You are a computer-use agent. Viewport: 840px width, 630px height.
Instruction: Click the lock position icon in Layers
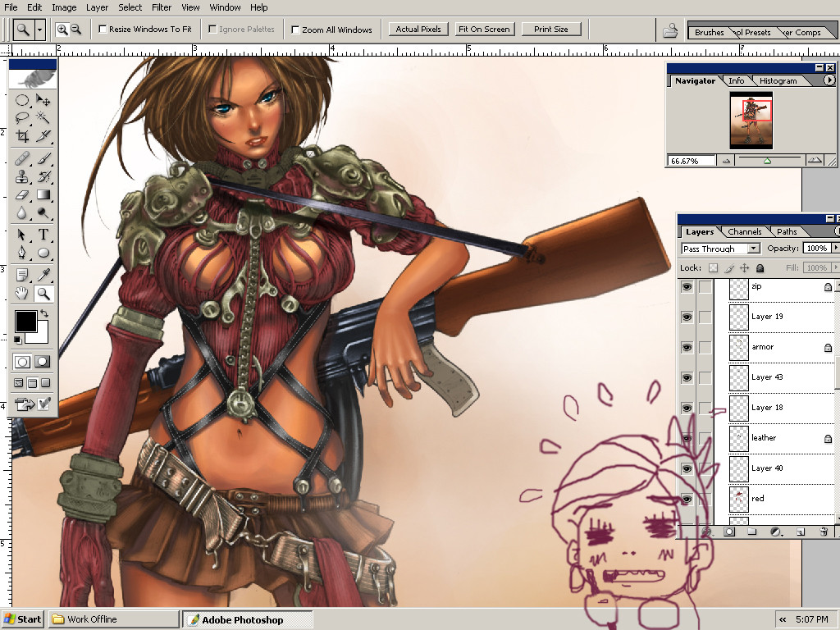click(744, 268)
